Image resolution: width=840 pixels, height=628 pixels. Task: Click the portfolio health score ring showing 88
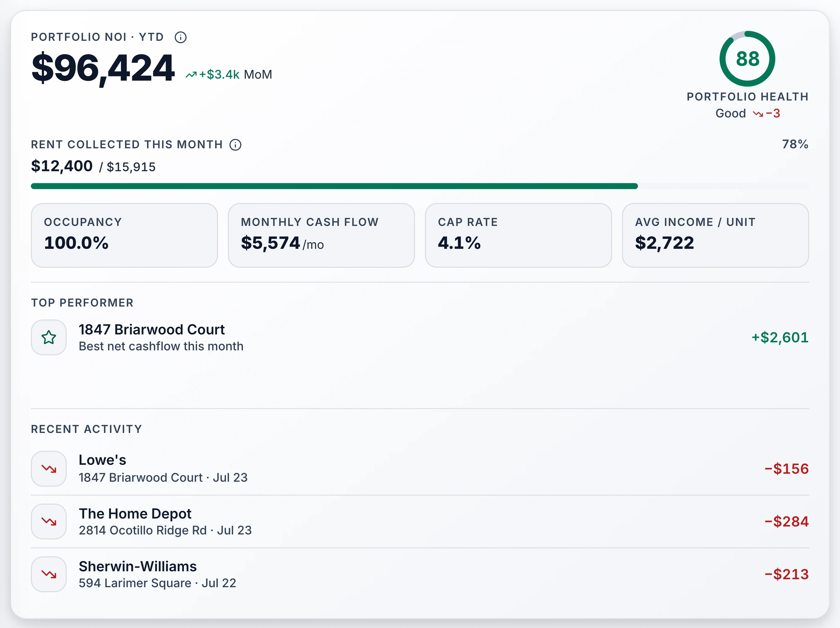tap(747, 59)
